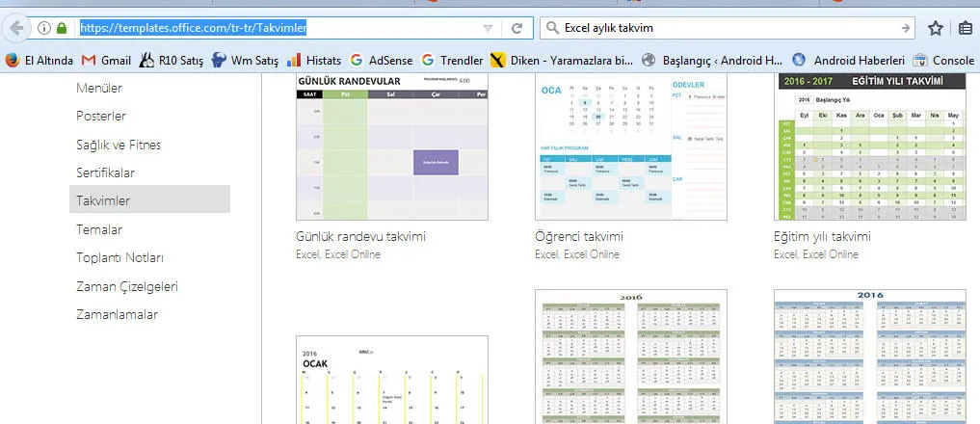Open the Öğrenci takvimi template link
Viewport: 980px width, 424px height.
pyautogui.click(x=578, y=236)
